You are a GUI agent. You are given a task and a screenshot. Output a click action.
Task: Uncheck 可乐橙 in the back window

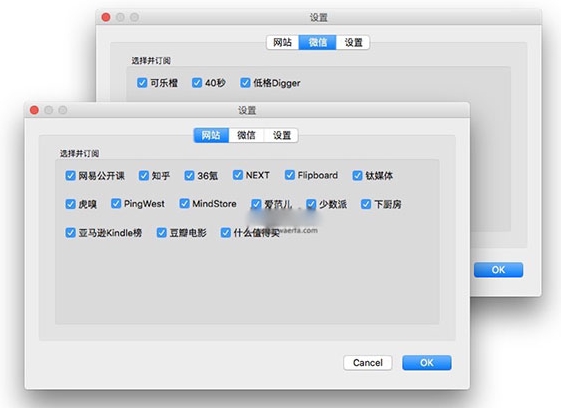pyautogui.click(x=142, y=83)
